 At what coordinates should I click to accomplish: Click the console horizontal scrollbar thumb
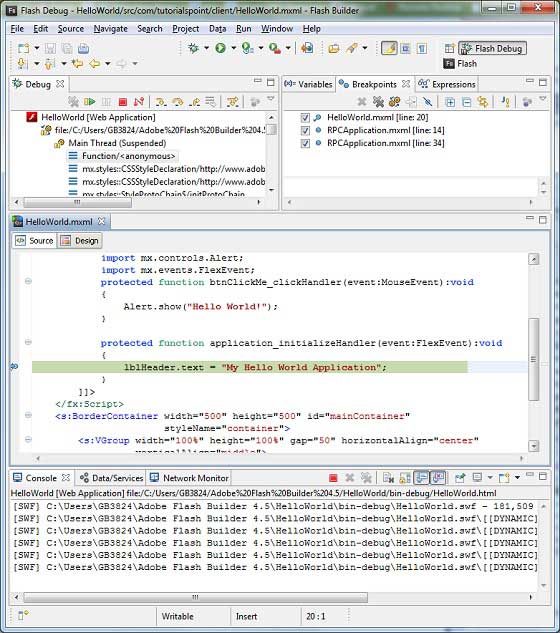[x=195, y=597]
